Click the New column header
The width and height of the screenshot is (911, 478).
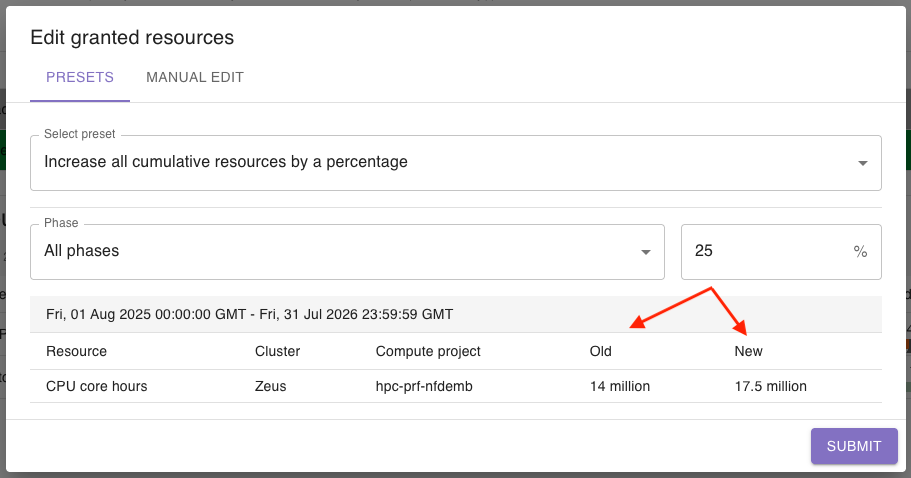(748, 351)
